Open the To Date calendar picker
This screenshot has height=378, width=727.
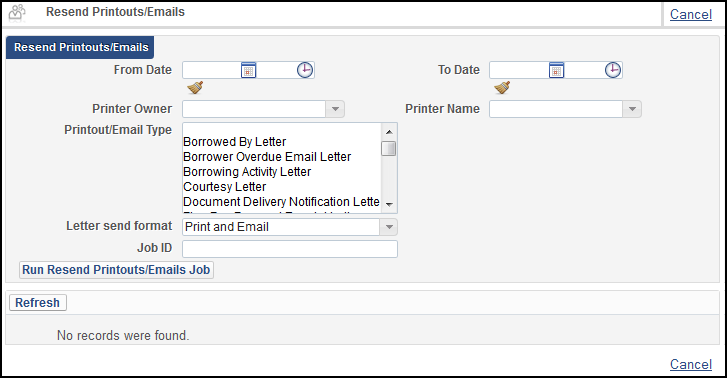pyautogui.click(x=556, y=70)
